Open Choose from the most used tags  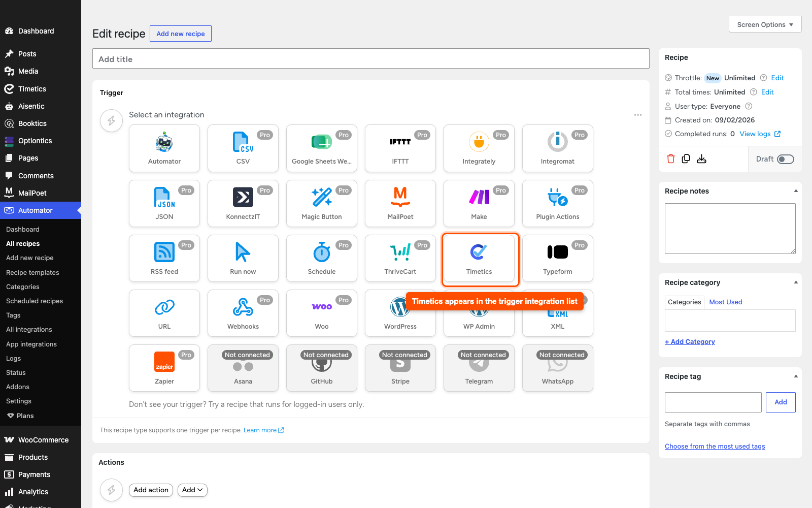[715, 446]
